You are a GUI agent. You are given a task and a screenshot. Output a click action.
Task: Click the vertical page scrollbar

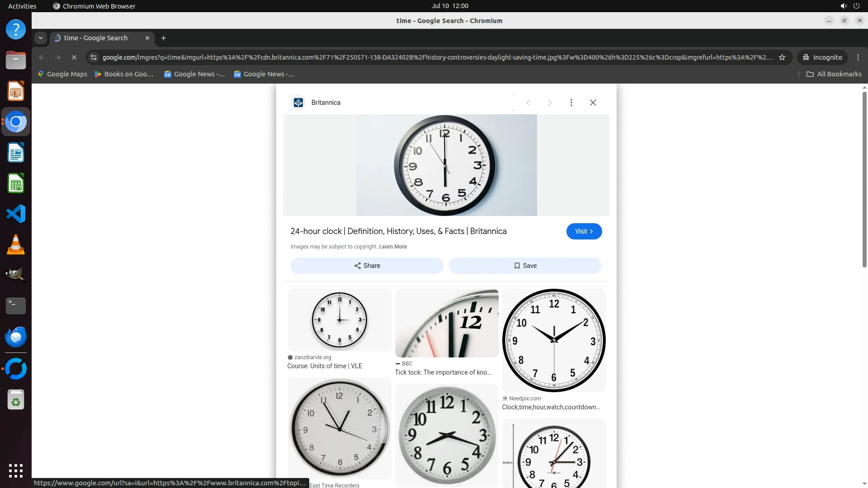[x=864, y=181]
